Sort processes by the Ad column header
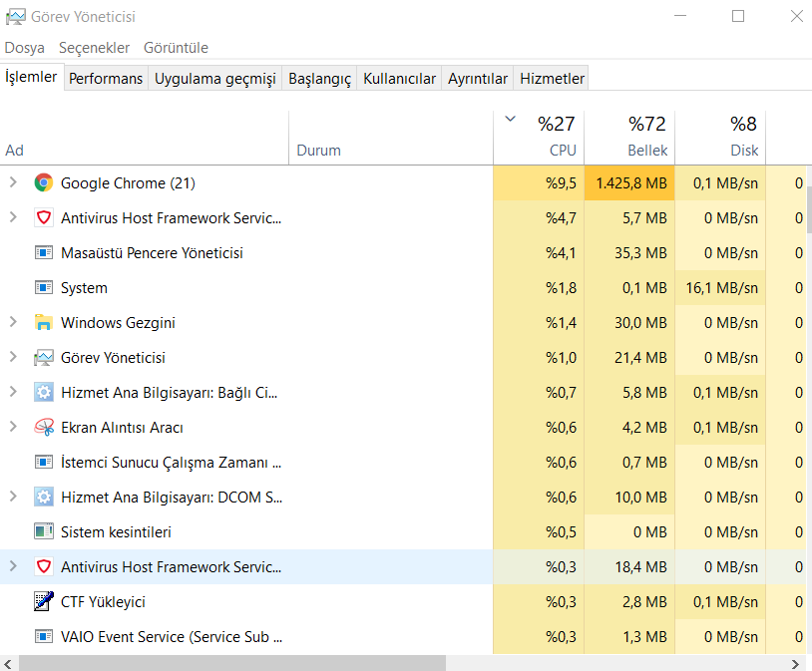 pos(144,138)
